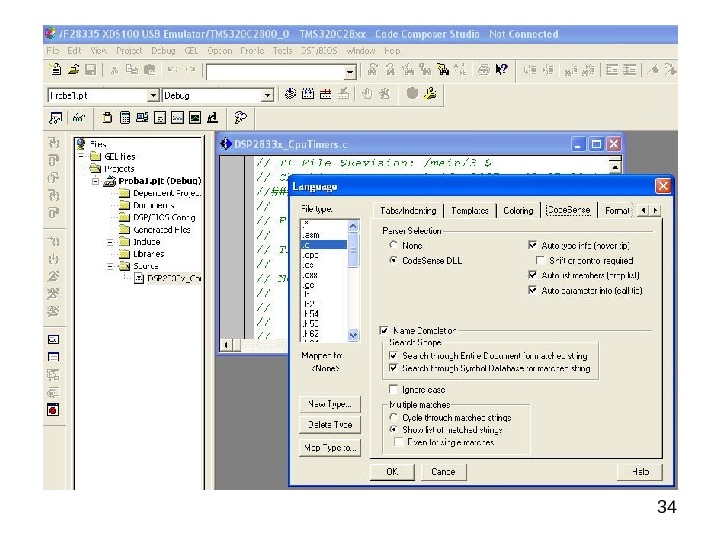Switch to the Tabs/Indenting tab
Viewport: 720px width, 540px height.
point(408,210)
